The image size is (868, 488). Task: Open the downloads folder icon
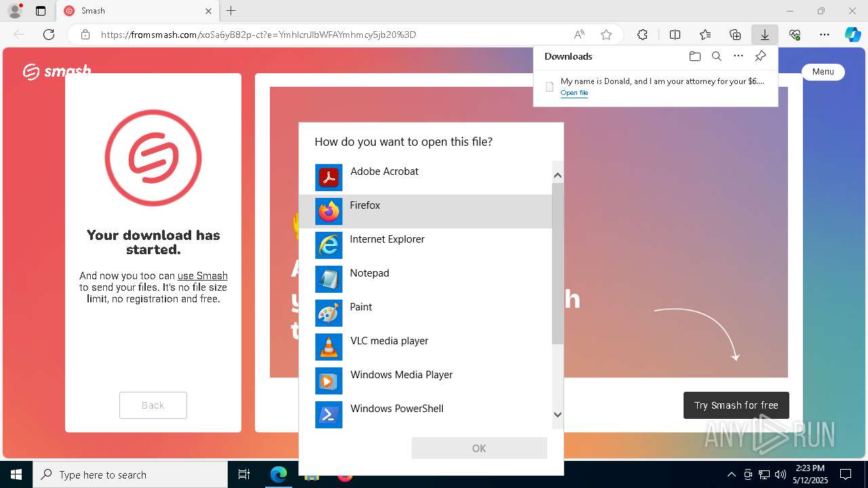(694, 56)
